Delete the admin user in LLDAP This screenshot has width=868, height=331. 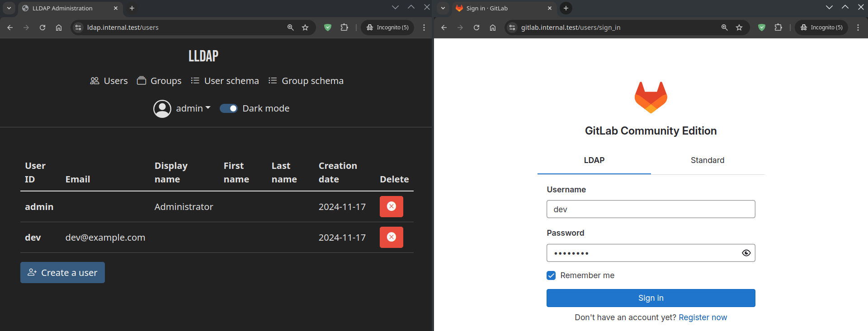coord(391,206)
